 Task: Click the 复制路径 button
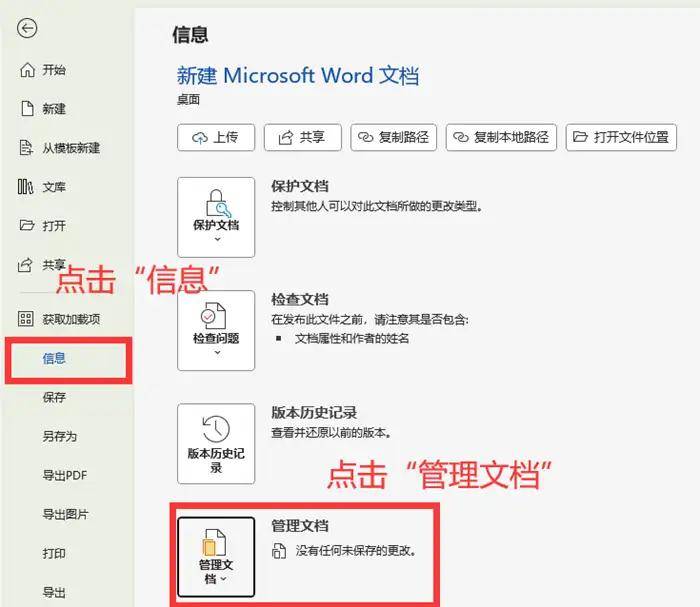[393, 137]
